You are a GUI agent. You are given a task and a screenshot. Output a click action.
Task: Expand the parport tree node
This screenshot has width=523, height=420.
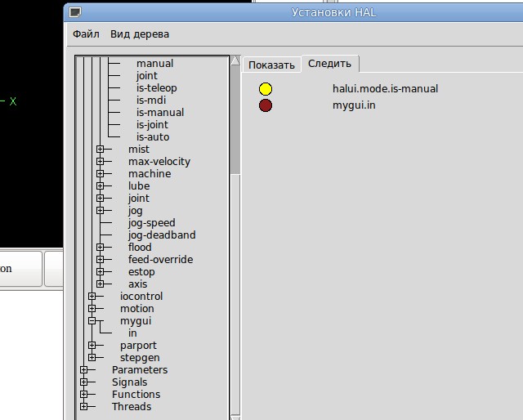(92, 346)
